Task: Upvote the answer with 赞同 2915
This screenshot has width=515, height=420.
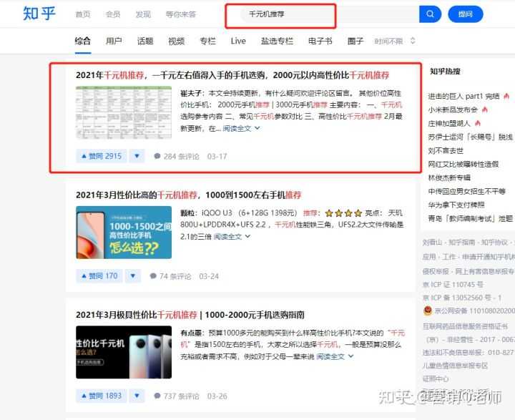Action: pos(102,156)
